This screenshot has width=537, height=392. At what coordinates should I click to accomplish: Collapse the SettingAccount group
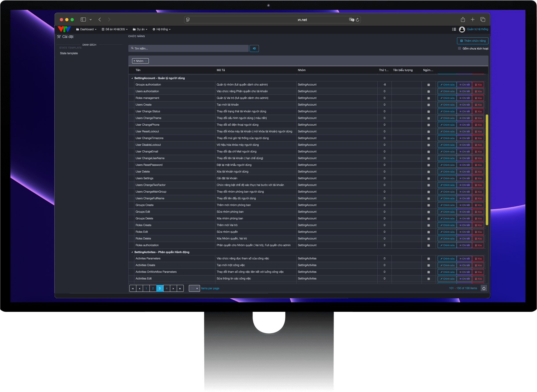132,78
